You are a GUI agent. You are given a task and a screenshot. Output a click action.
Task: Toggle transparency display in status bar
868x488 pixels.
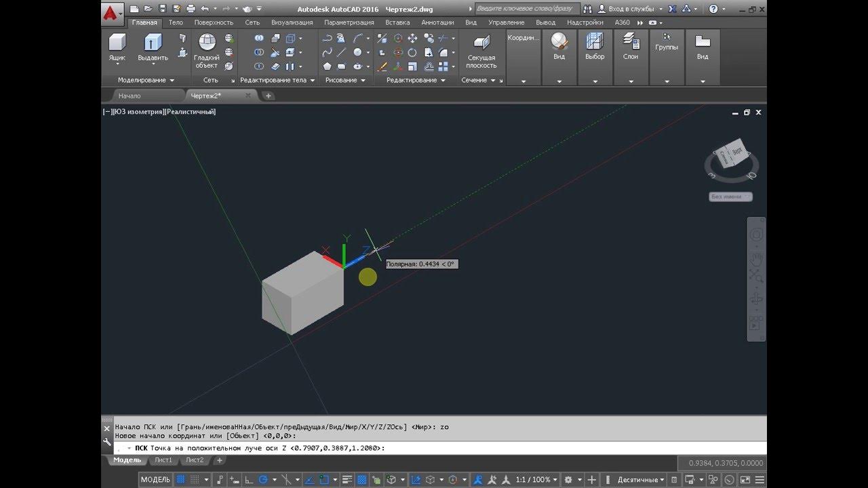pos(361,480)
